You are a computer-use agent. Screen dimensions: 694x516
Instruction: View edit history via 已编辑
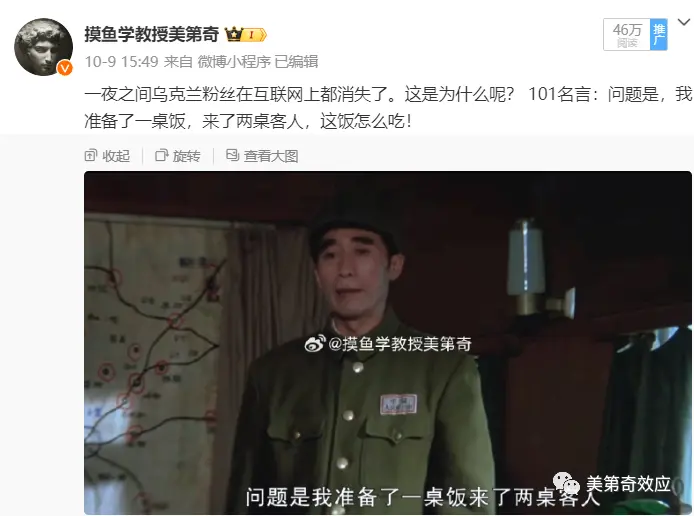coord(296,62)
